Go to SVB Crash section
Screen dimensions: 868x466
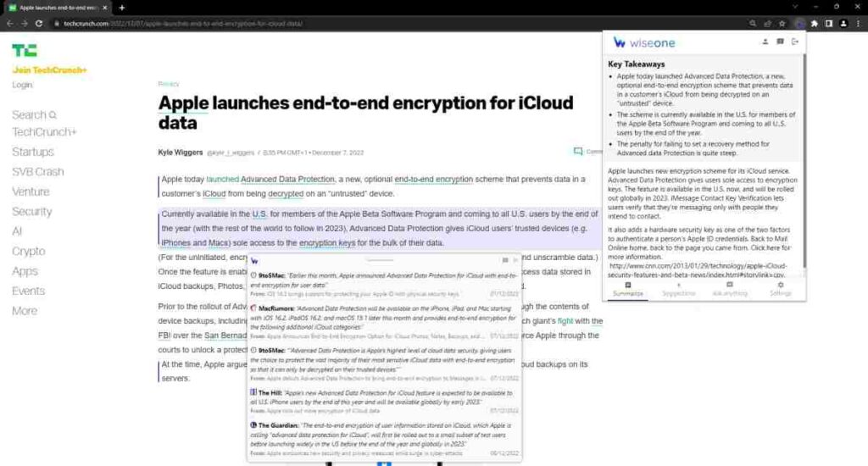pos(37,171)
